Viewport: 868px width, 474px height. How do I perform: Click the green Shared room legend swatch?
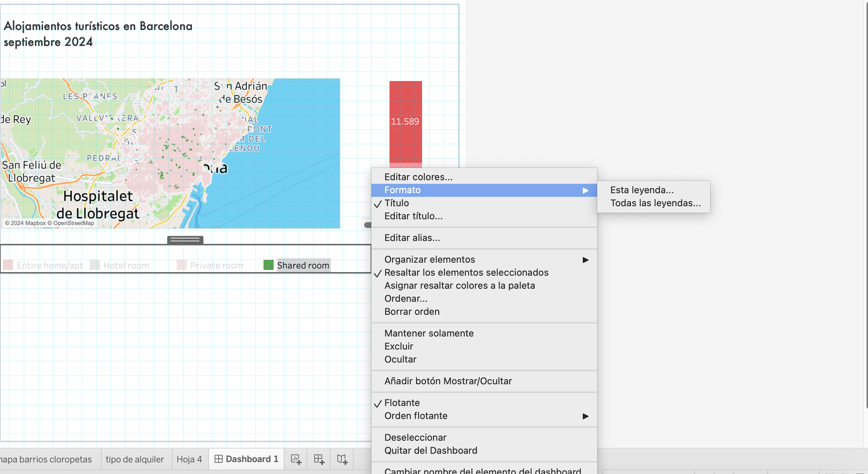[x=268, y=265]
